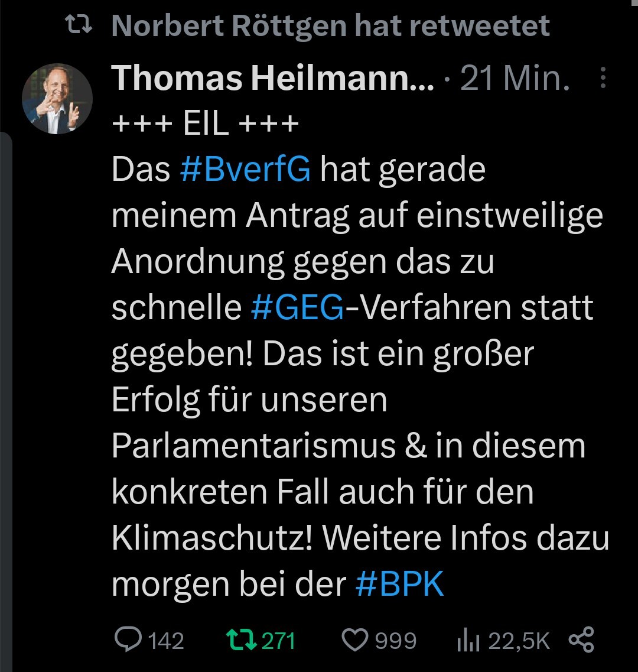Open the #BPK hashtag
This screenshot has width=638, height=672.
(399, 583)
